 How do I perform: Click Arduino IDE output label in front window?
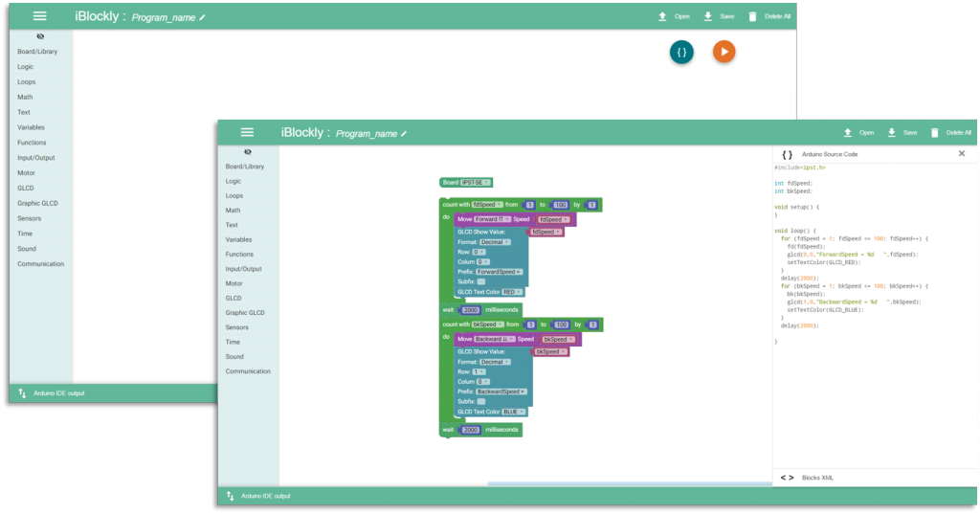coord(266,496)
